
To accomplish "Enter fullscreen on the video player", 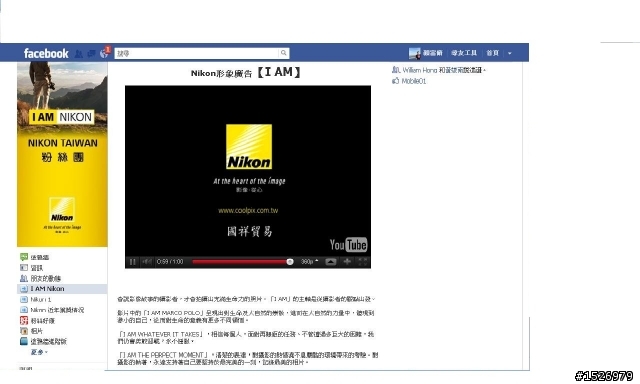I will (363, 262).
